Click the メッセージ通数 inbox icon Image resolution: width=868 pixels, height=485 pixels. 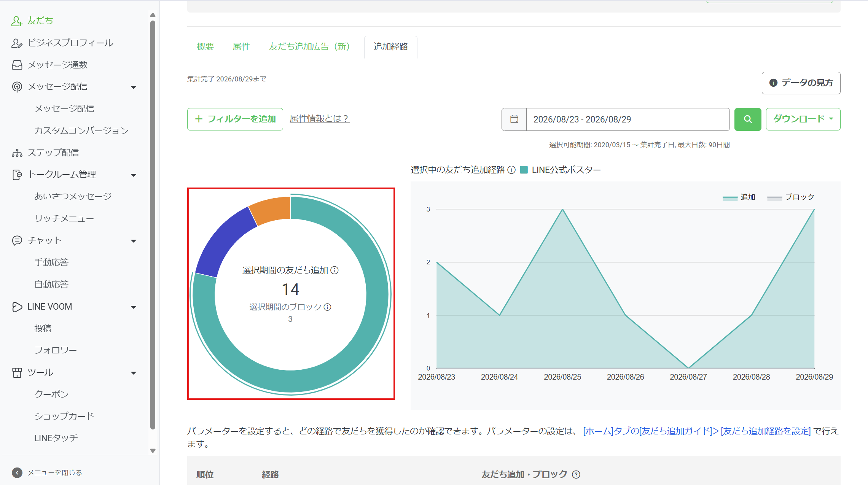[17, 65]
